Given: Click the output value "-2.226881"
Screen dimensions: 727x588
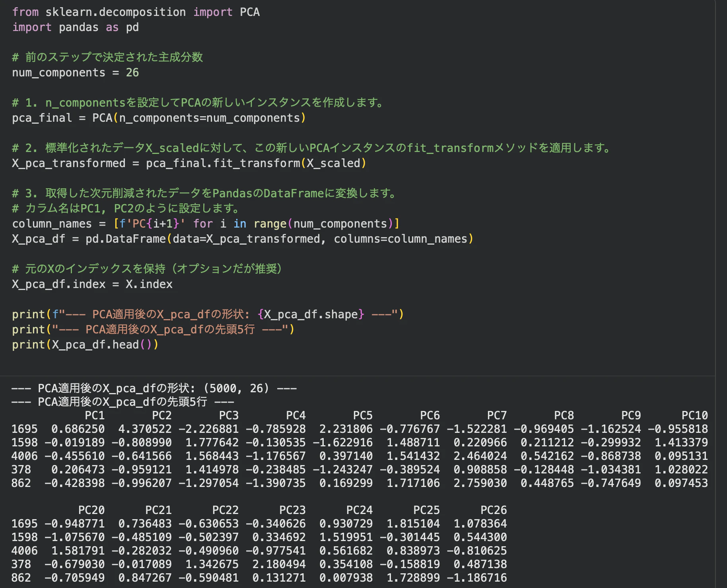Looking at the screenshot, I should tap(209, 429).
